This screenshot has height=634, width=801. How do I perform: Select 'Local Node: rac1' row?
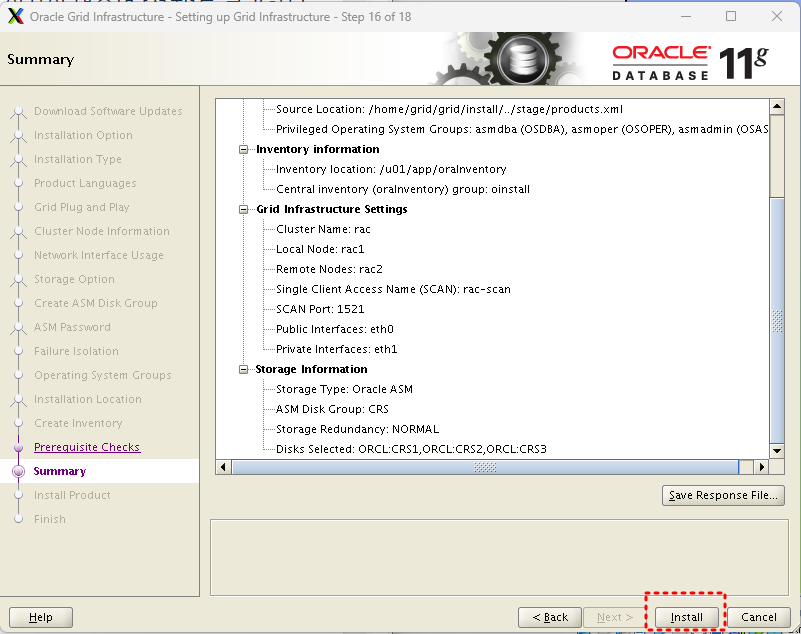click(x=320, y=249)
